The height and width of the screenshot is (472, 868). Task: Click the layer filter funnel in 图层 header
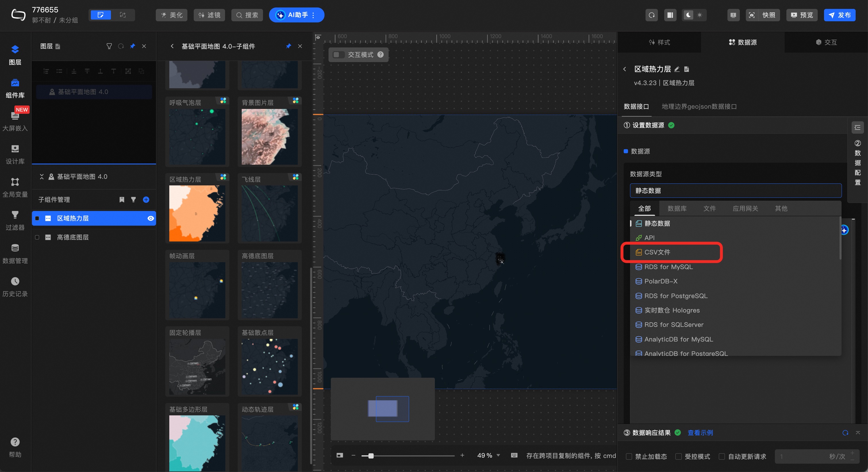click(109, 46)
